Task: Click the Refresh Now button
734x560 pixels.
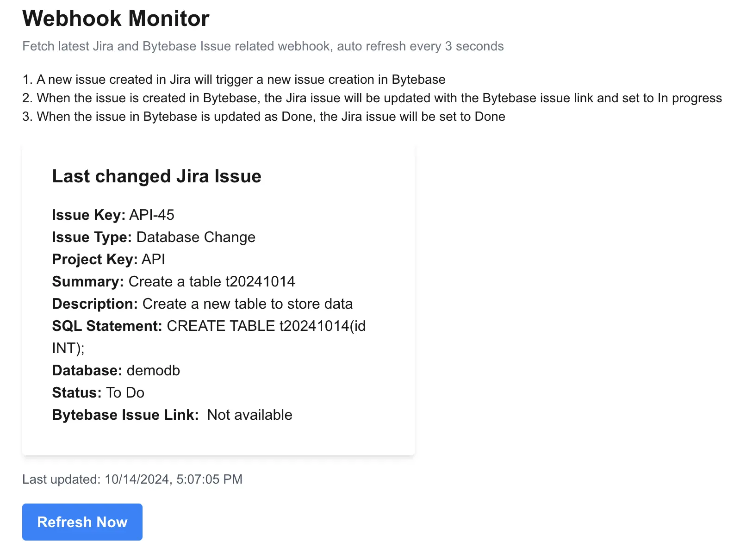Action: coord(82,522)
